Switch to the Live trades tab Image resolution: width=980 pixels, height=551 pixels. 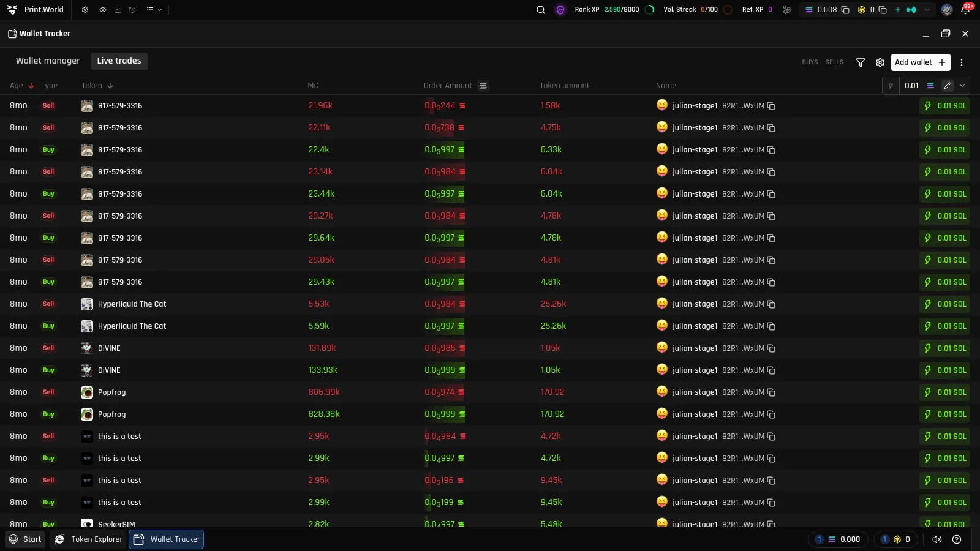pyautogui.click(x=119, y=61)
